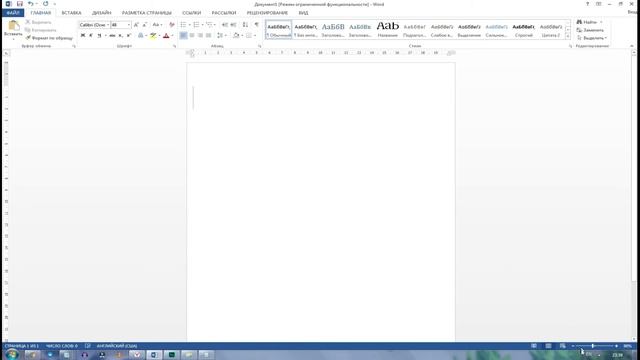640x360 pixels.
Task: Switch to the РАЗМЕТКА СТРАНИЦЫ tab
Action: (x=147, y=13)
